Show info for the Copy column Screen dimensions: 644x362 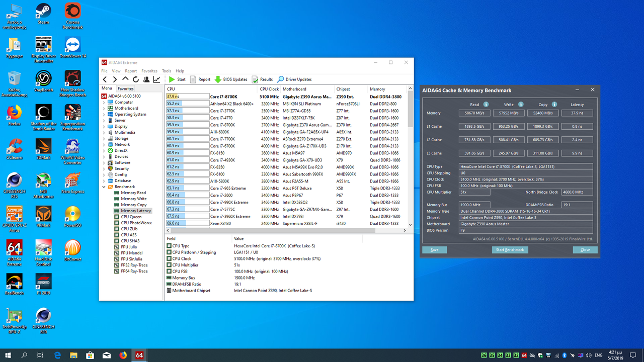click(x=554, y=105)
